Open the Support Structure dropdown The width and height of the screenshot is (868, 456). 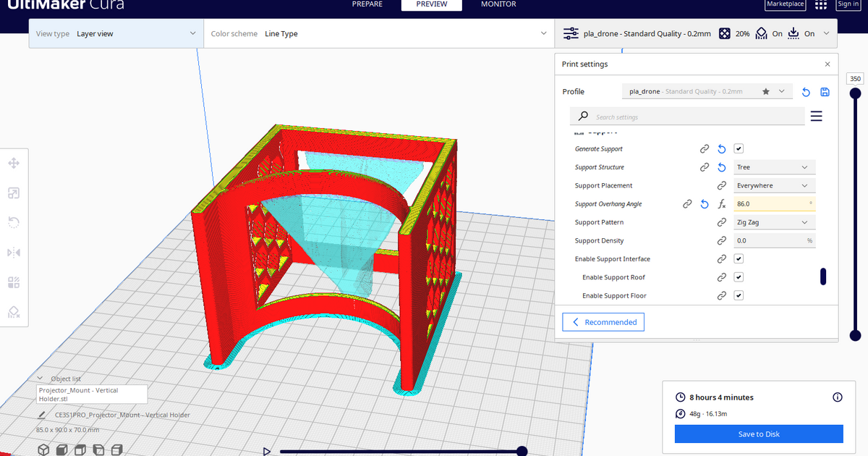[x=774, y=166]
